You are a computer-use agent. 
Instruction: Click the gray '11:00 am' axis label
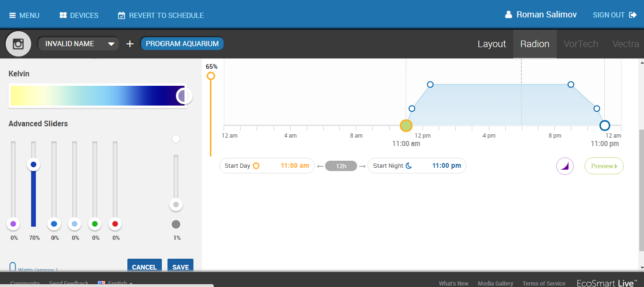[406, 144]
